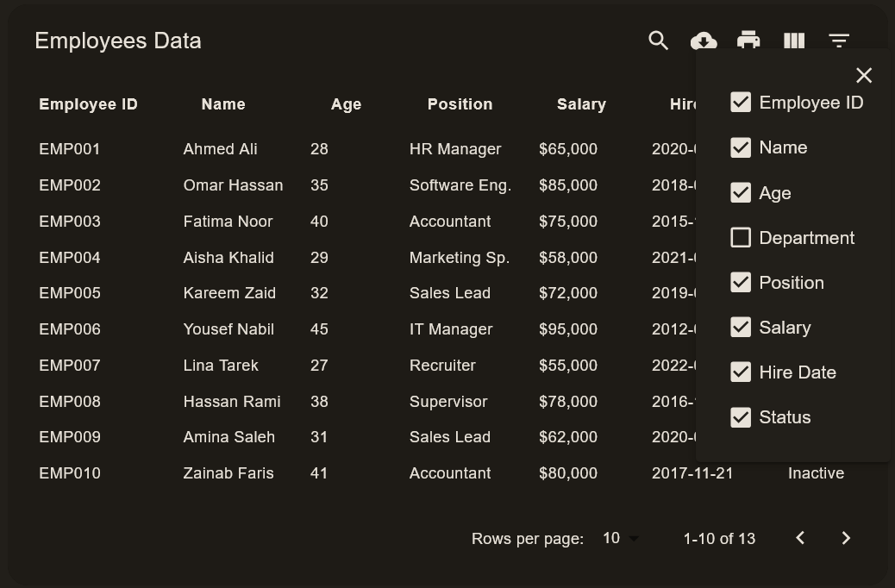
Task: Expand the rows per page dropdown
Action: coord(621,538)
